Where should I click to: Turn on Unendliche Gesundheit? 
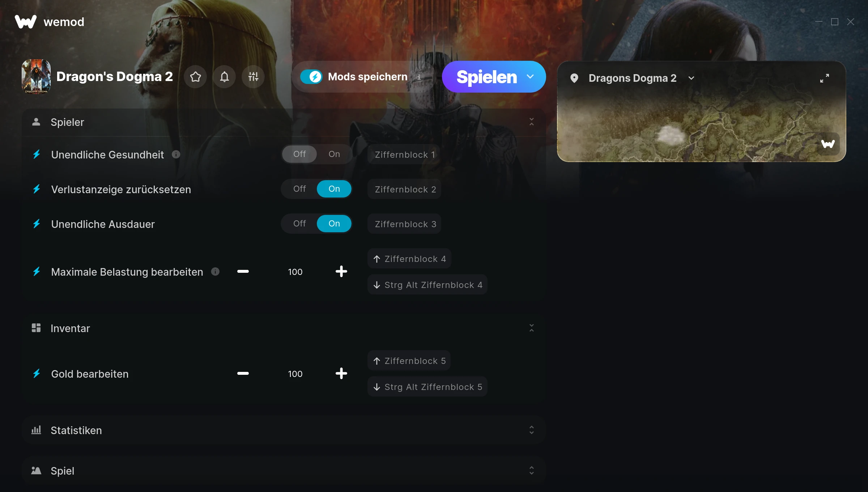tap(334, 154)
